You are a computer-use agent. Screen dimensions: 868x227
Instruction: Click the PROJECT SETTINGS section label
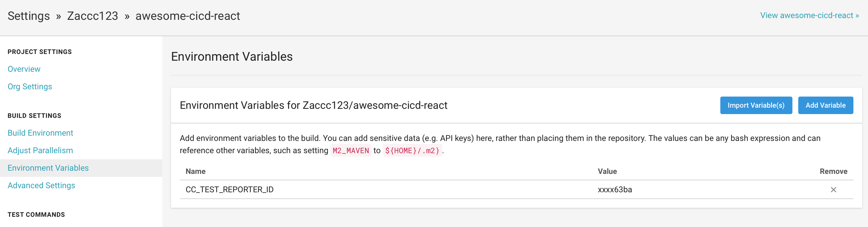(x=39, y=52)
